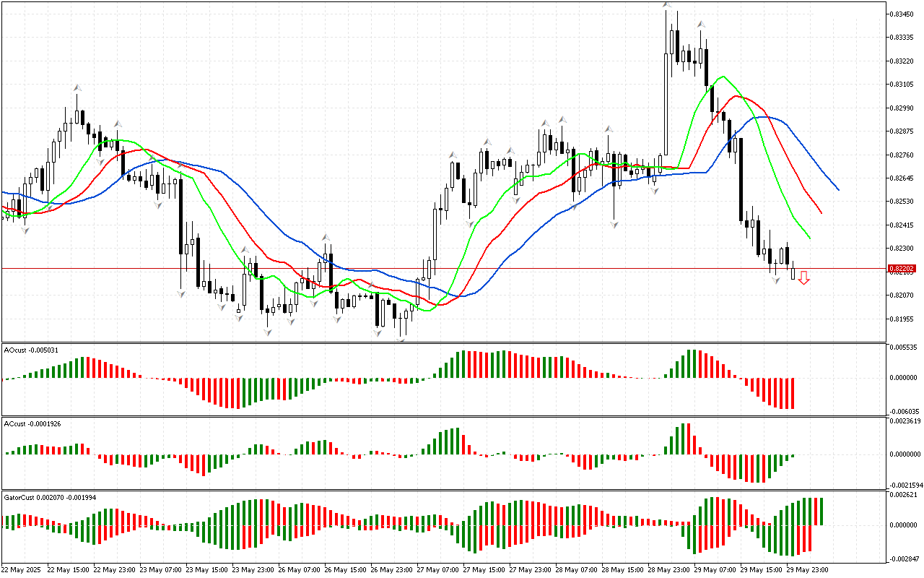Select the latest candle at the chart's right edge

(793, 272)
